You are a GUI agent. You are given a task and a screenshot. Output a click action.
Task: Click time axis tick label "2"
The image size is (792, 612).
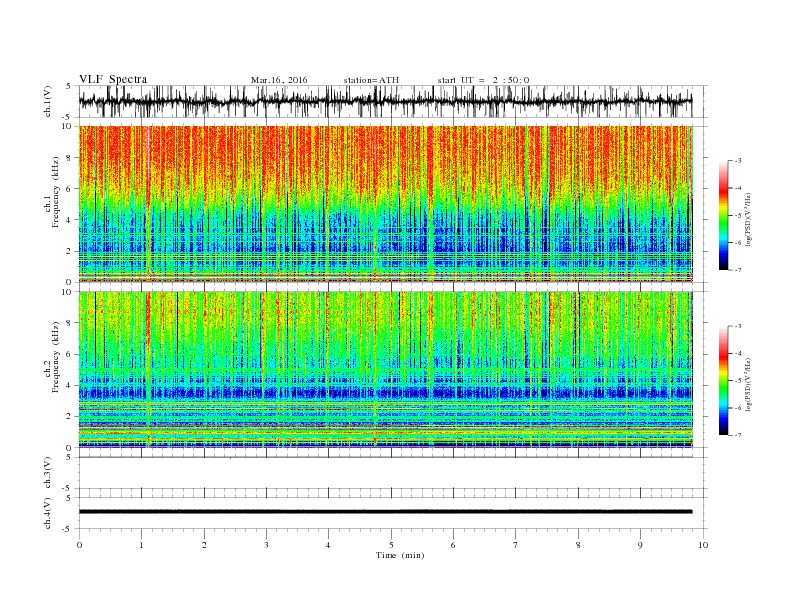[204, 545]
